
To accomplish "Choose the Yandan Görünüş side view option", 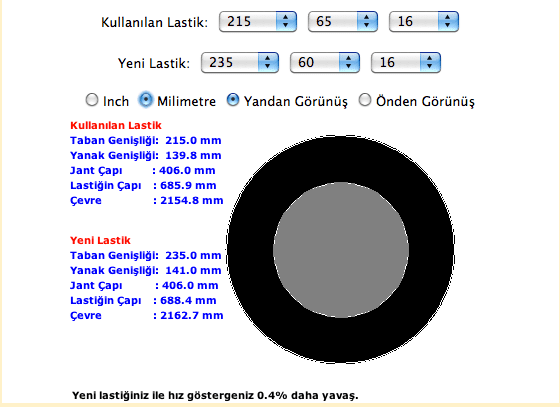I will 232,100.
